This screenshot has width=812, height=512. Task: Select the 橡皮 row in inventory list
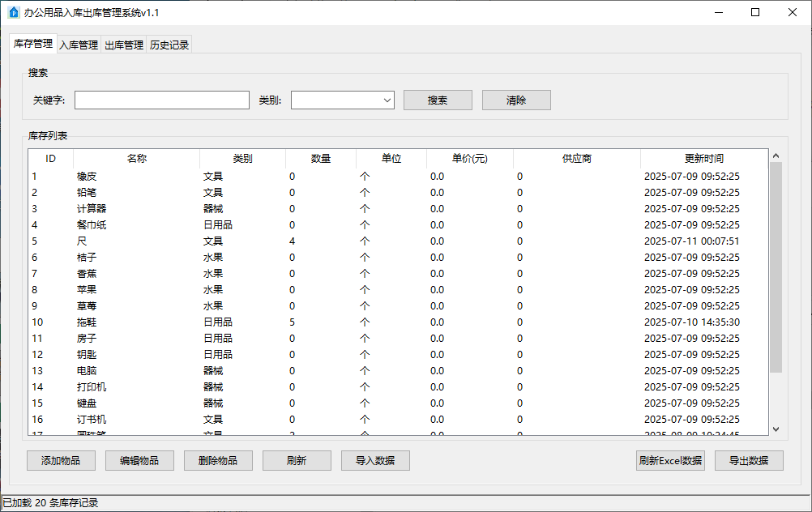point(87,176)
